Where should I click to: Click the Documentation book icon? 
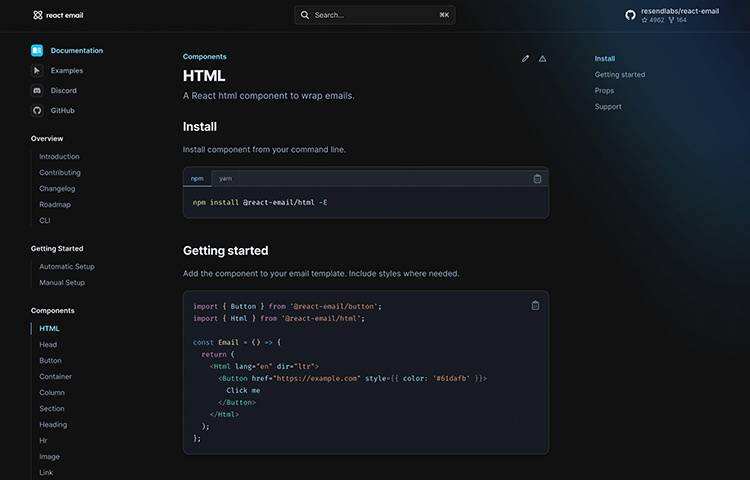click(x=37, y=51)
